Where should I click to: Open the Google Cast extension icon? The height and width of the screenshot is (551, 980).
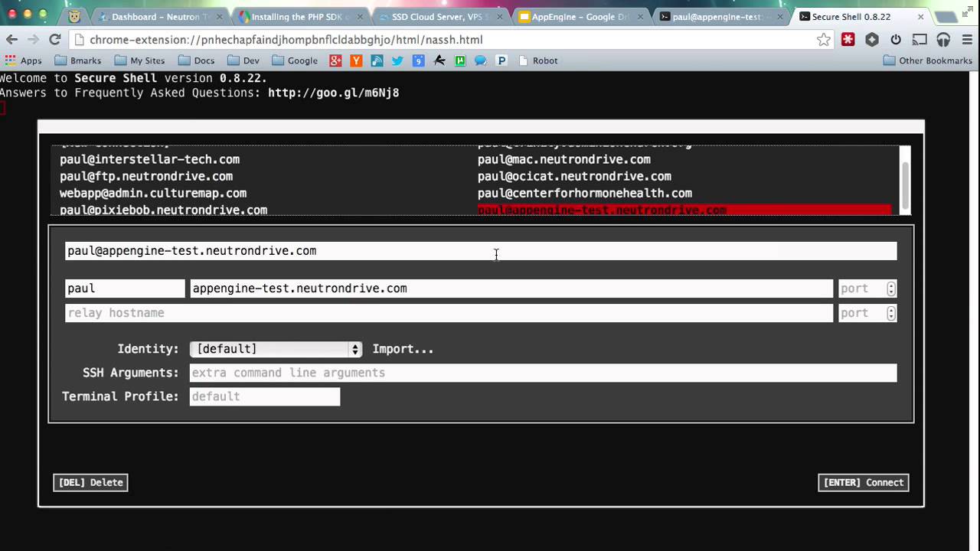(x=920, y=40)
